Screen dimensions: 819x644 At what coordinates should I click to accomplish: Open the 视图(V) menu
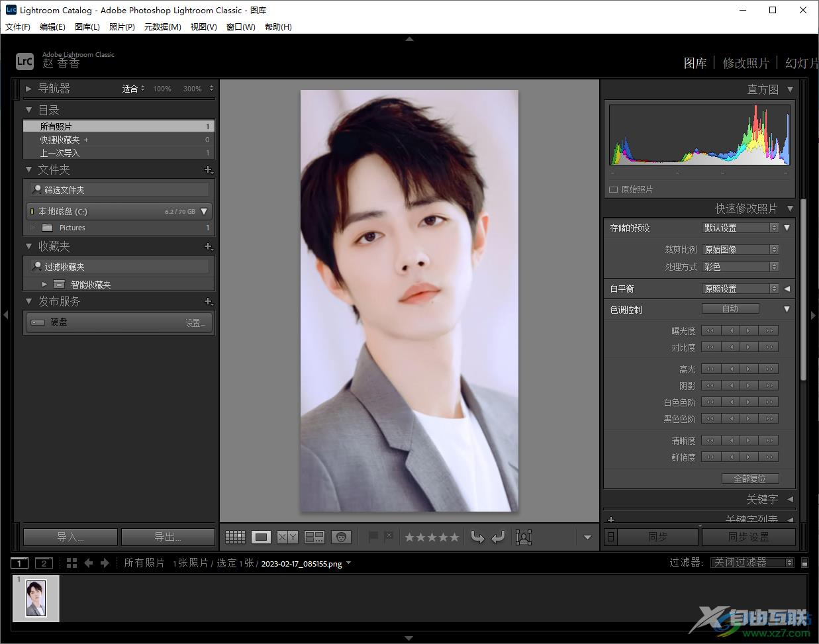(204, 27)
